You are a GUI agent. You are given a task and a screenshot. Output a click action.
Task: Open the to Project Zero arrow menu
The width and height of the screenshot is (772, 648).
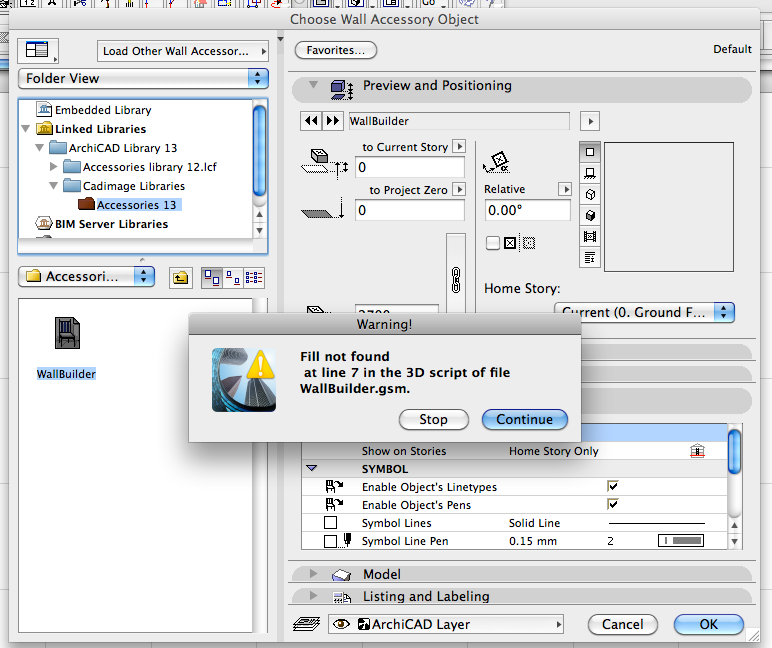[x=459, y=189]
